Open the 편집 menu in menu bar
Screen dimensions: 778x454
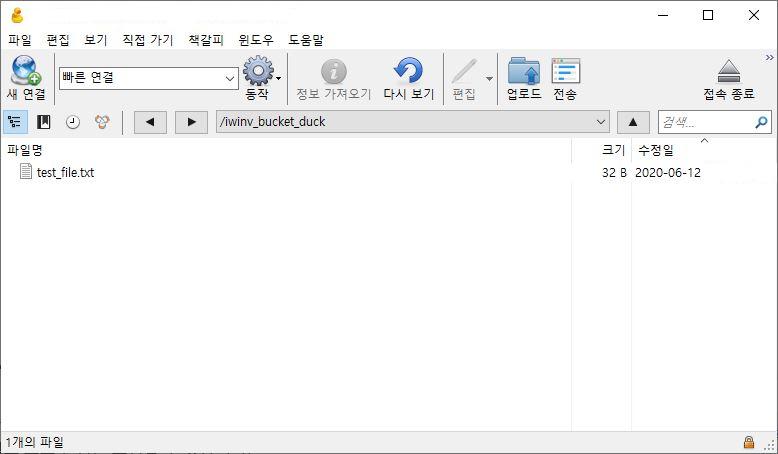pos(58,40)
